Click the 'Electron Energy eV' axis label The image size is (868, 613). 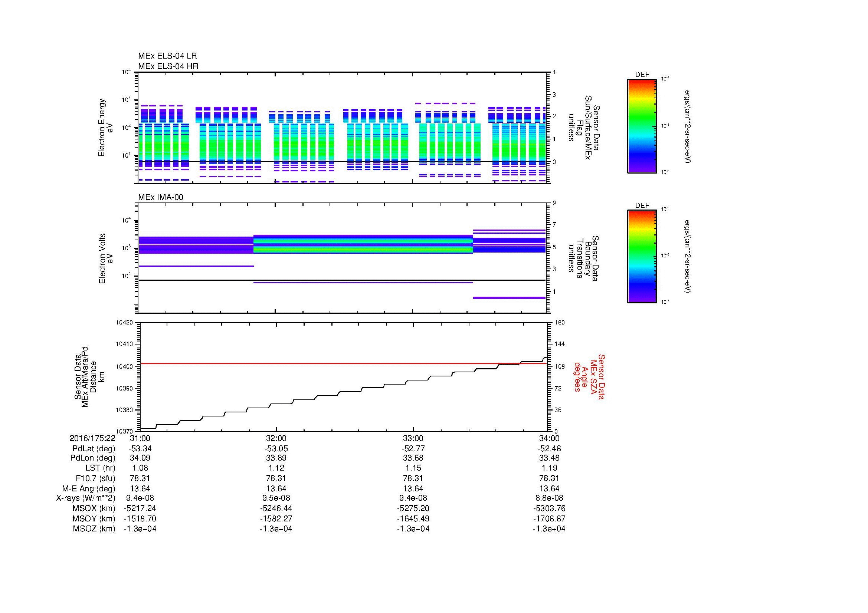click(x=105, y=128)
